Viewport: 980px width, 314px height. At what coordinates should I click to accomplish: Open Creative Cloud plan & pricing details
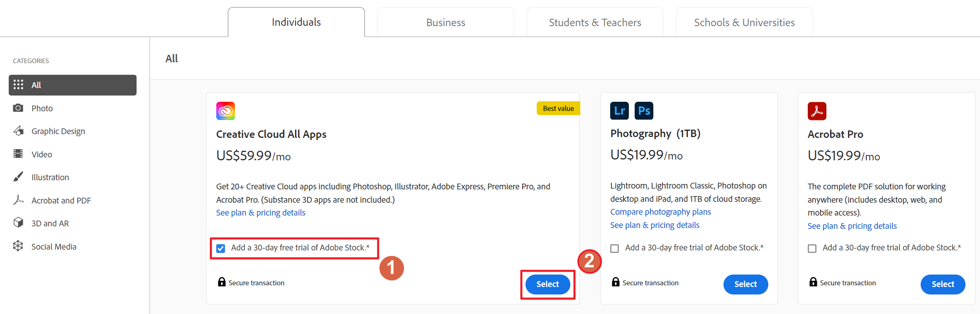coord(261,213)
